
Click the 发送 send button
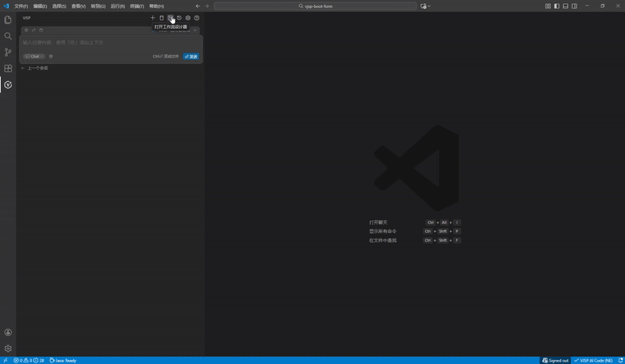click(x=191, y=56)
